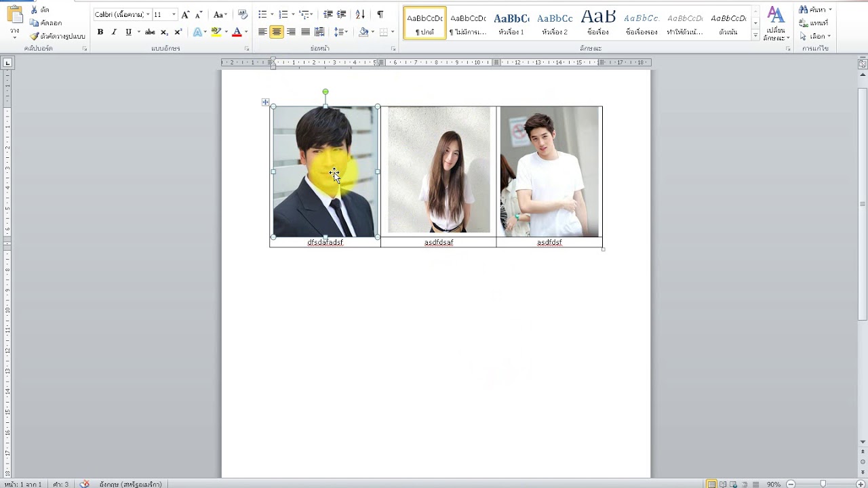Select the No Spacing (ไม่มีการเ...) style
868x488 pixels.
click(468, 22)
